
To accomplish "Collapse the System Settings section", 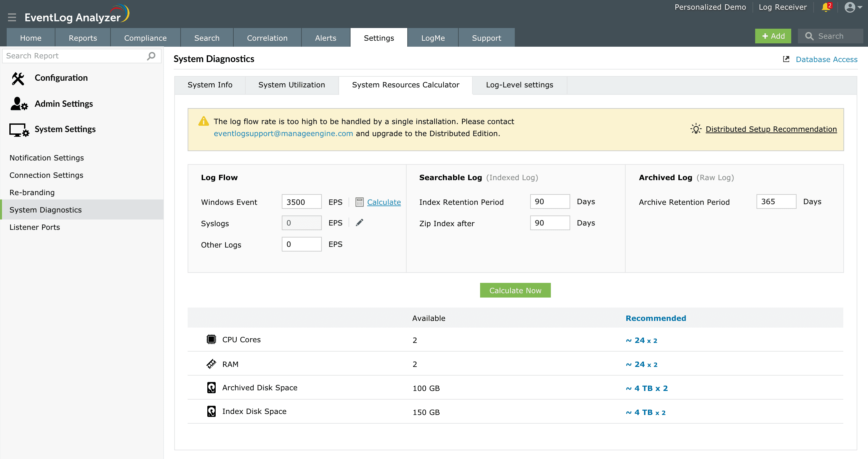I will (65, 129).
